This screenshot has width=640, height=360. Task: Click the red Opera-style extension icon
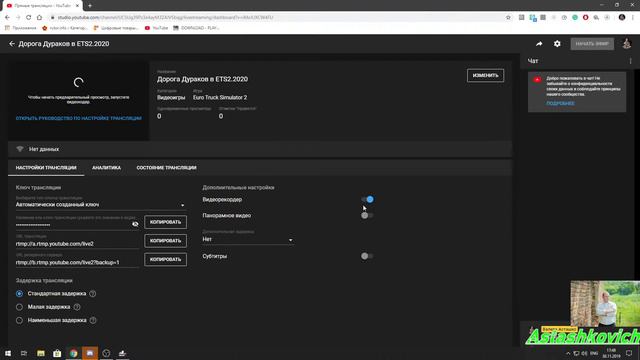click(586, 18)
